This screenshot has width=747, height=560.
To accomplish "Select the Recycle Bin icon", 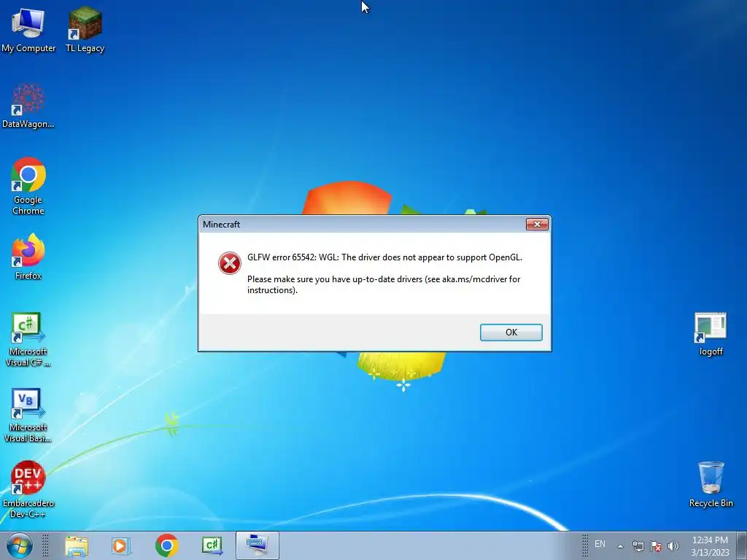I will (x=711, y=484).
